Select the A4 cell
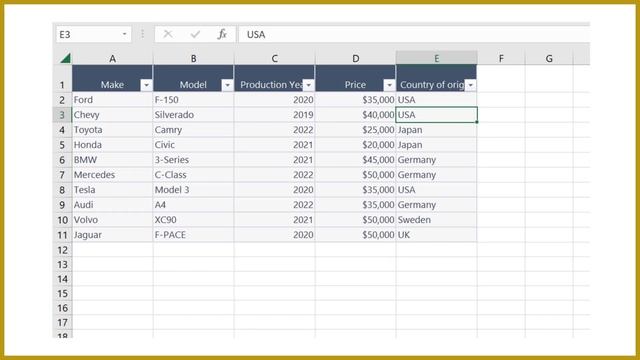The image size is (640, 360). (193, 205)
